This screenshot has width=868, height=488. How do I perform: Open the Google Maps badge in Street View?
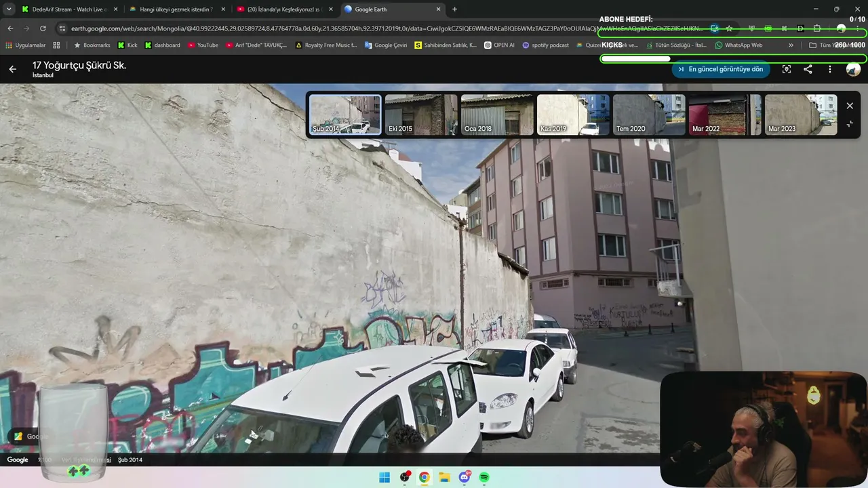pyautogui.click(x=28, y=436)
